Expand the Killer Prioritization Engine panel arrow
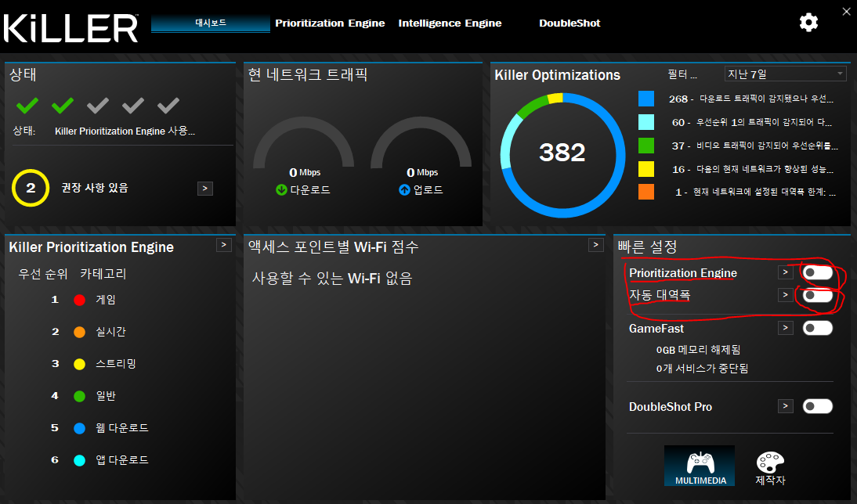The image size is (857, 504). pyautogui.click(x=223, y=245)
